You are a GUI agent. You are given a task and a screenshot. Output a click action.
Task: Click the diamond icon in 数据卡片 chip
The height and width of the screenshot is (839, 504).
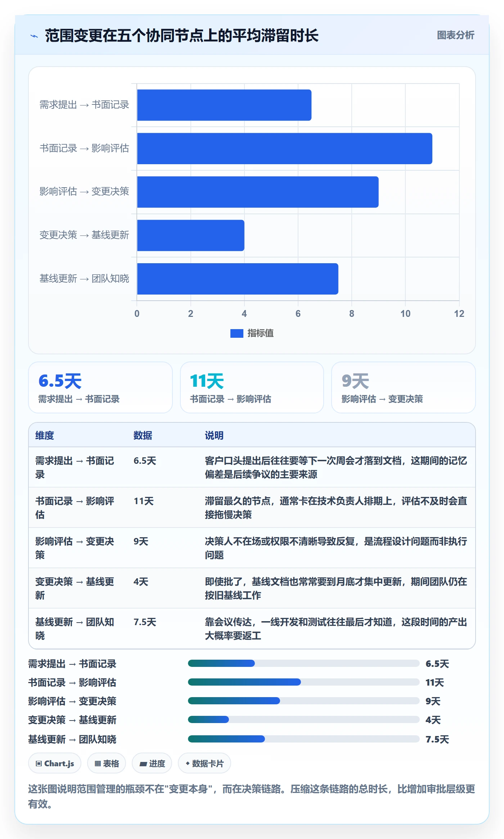tap(188, 763)
